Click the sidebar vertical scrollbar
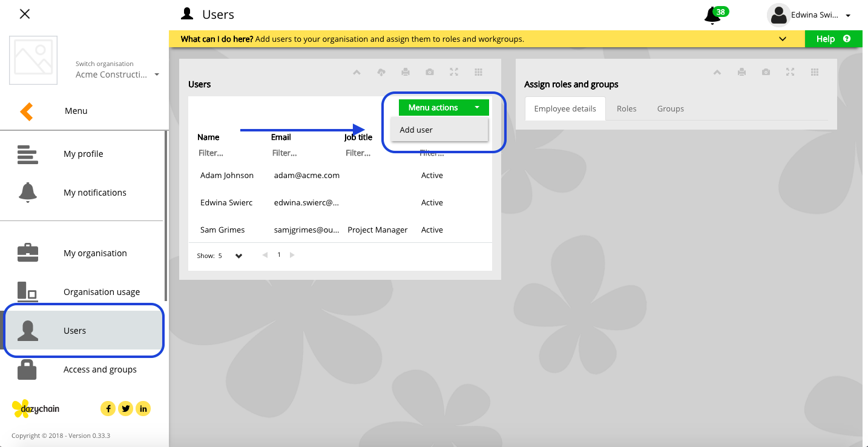This screenshot has height=447, width=868. tap(166, 217)
